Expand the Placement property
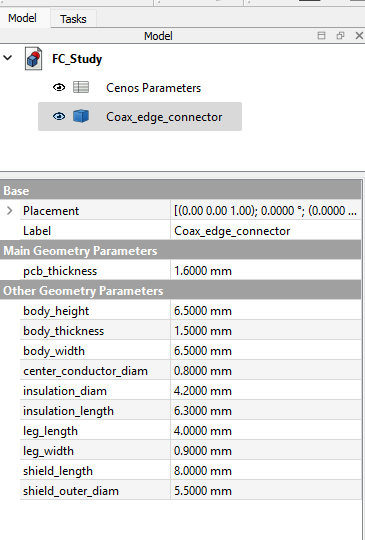The image size is (365, 540). click(x=10, y=210)
